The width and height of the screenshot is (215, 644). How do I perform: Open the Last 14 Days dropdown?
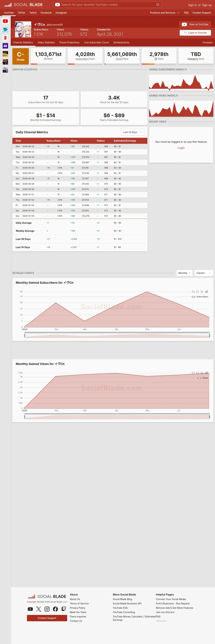click(x=132, y=132)
